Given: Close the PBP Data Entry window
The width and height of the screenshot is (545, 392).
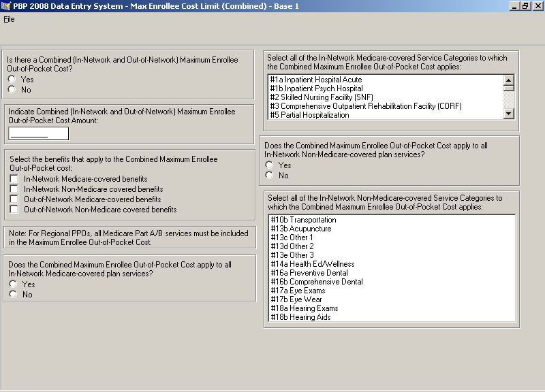Looking at the screenshot, I should pyautogui.click(x=538, y=6).
